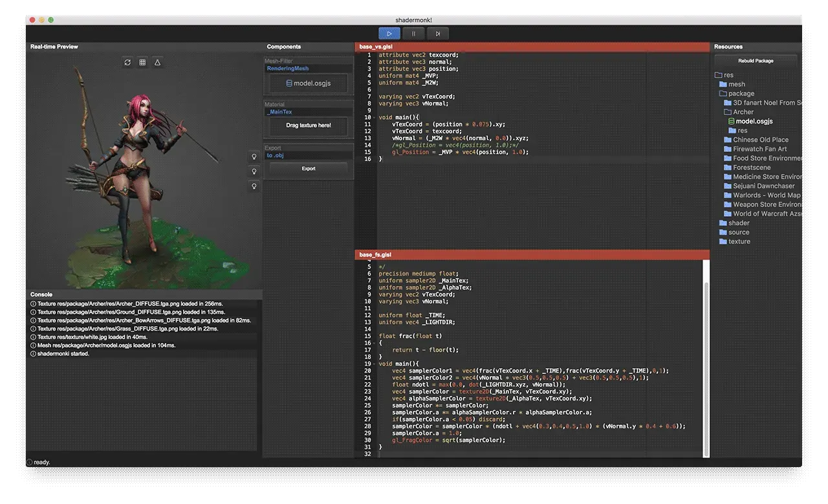Place cursor on 'precision mediump float;' line
Image resolution: width=828 pixels, height=504 pixels.
coord(418,274)
